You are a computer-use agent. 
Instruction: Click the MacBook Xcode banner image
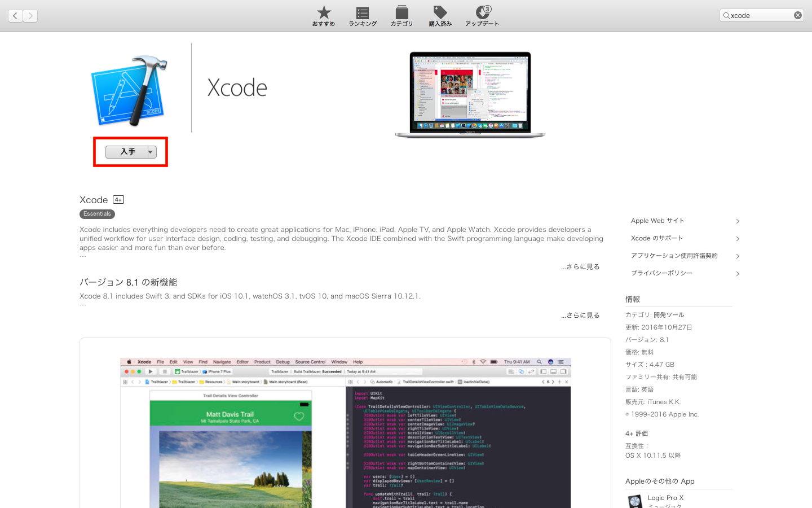pyautogui.click(x=470, y=95)
